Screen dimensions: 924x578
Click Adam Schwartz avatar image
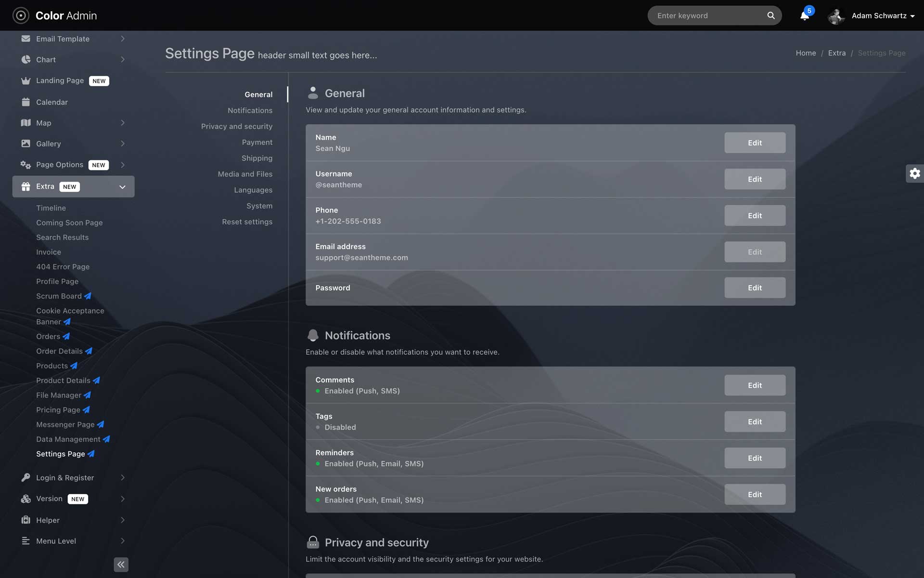click(x=836, y=16)
